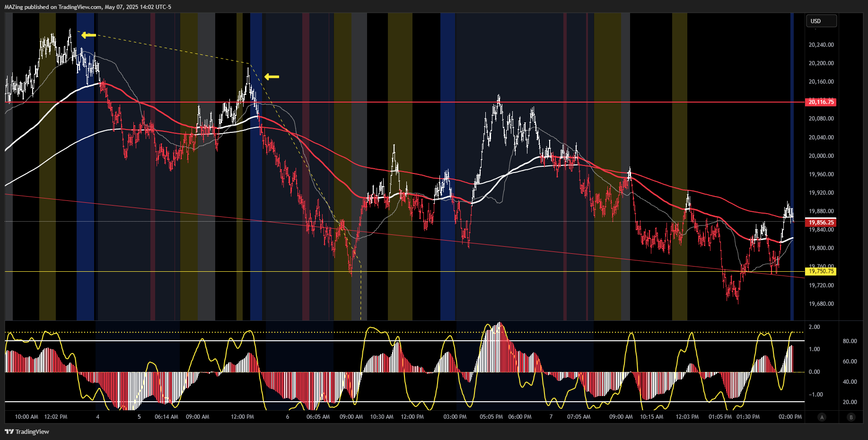Click the 19,680.00 price axis value
The width and height of the screenshot is (868, 440).
[821, 304]
